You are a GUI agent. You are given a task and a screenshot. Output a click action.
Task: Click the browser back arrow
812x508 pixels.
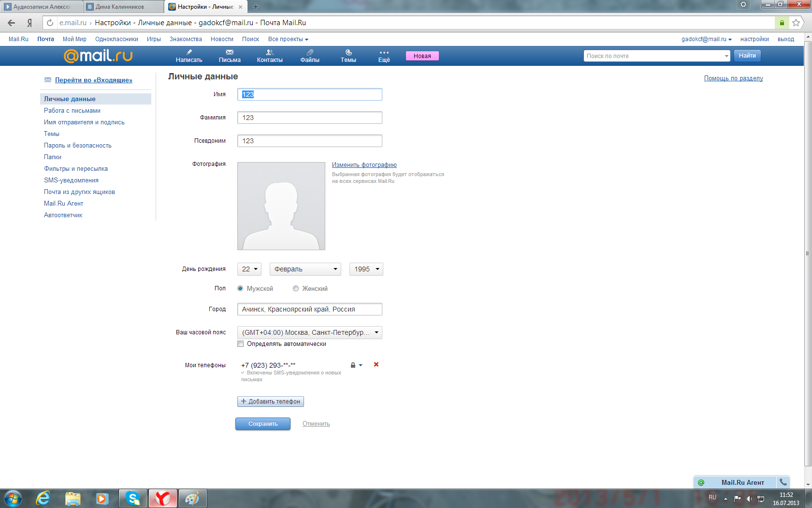point(12,23)
